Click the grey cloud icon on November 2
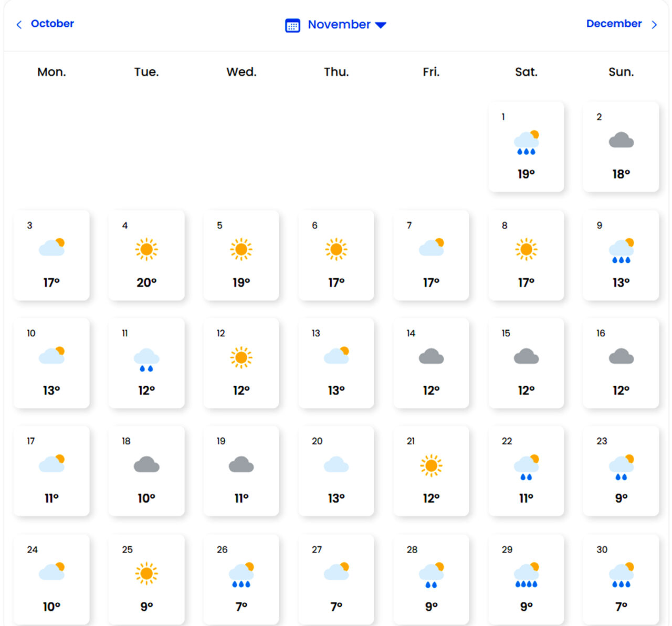 coord(621,141)
